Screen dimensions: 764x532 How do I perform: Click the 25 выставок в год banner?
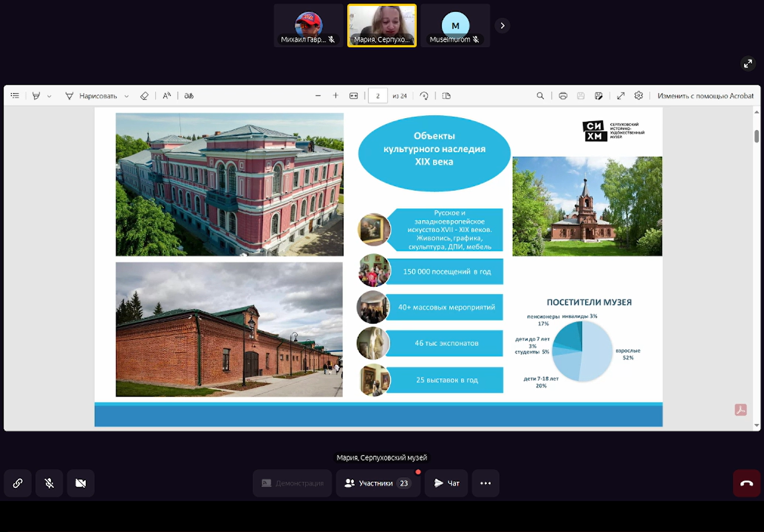(445, 380)
